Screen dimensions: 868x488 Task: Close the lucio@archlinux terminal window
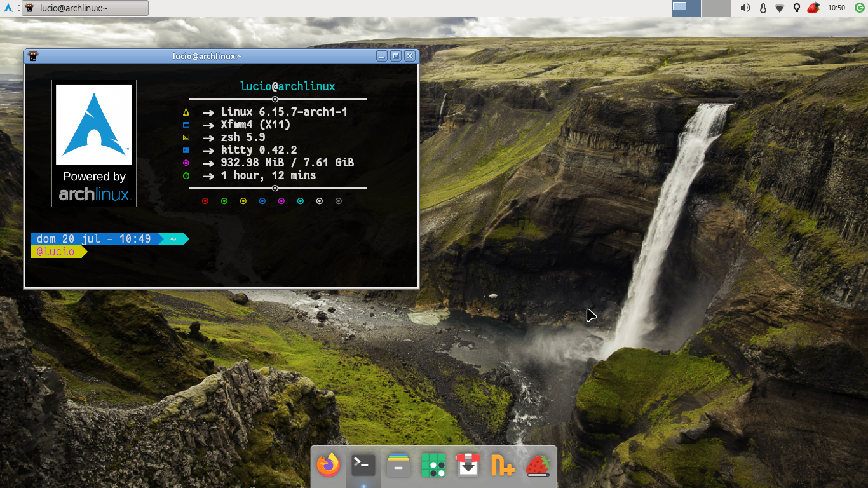click(410, 56)
